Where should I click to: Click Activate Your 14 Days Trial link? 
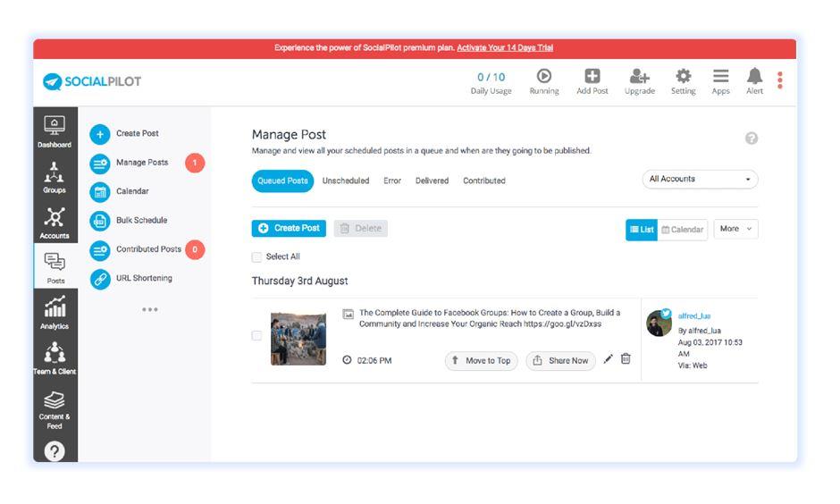click(504, 48)
